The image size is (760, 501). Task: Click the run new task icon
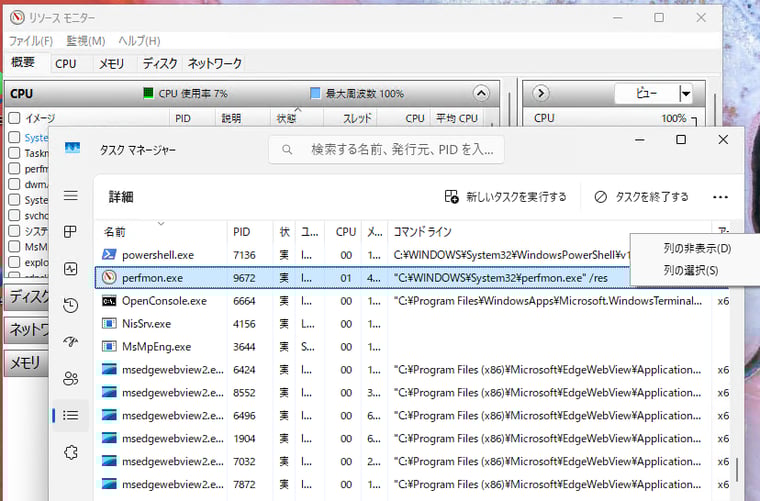point(451,197)
